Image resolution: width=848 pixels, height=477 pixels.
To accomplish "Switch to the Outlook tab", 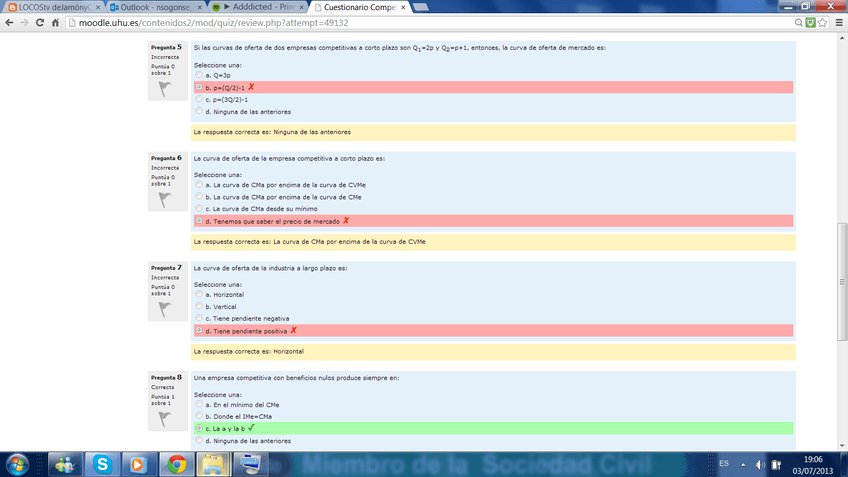I will point(154,8).
